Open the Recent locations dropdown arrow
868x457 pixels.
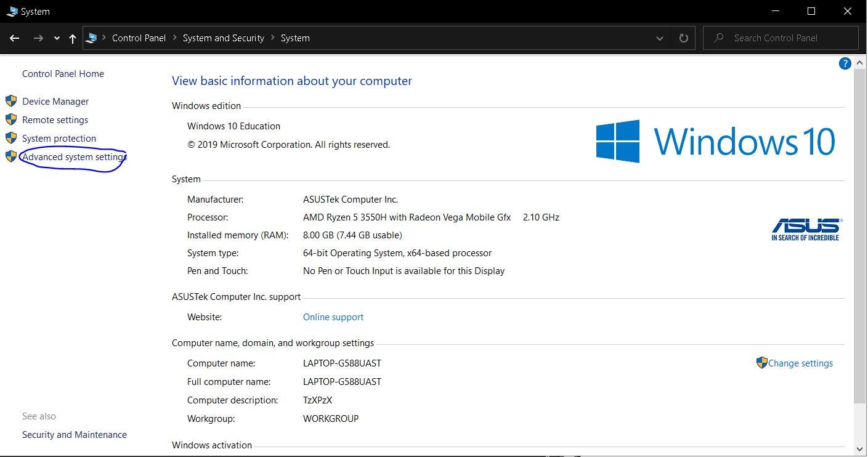[57, 38]
